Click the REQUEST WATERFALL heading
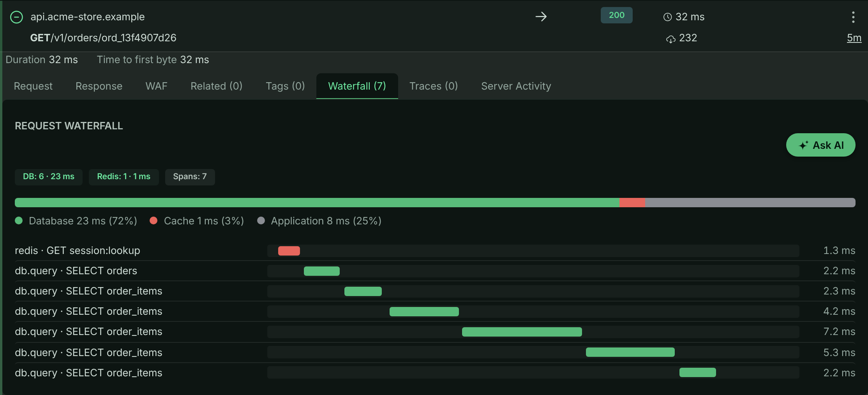868x395 pixels. [69, 126]
